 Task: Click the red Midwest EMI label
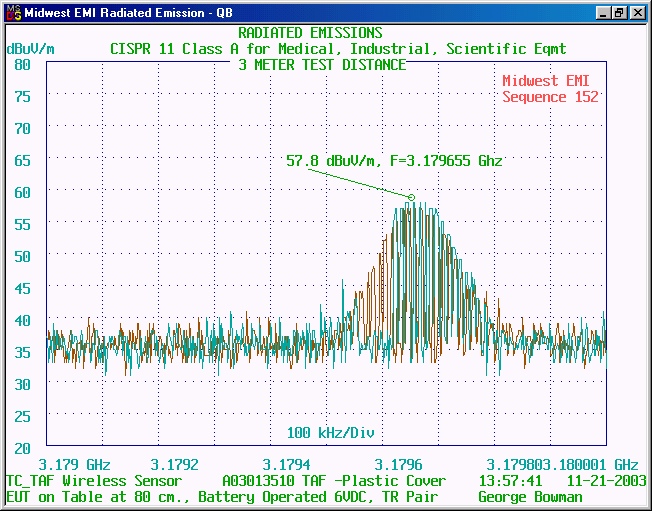pyautogui.click(x=549, y=81)
